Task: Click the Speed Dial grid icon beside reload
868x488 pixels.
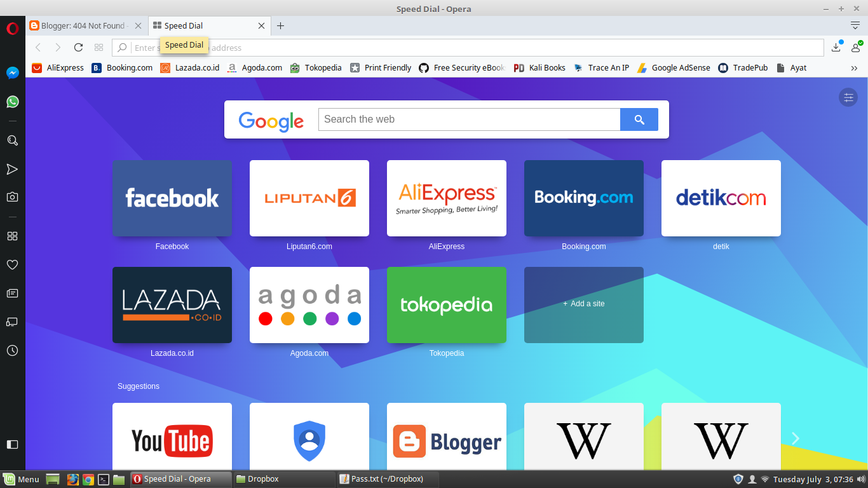Action: pos(98,48)
